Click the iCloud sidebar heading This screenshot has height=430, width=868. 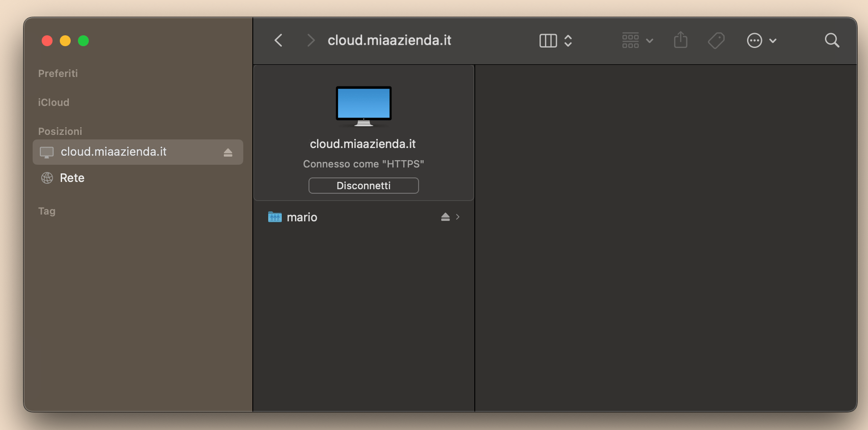tap(53, 102)
